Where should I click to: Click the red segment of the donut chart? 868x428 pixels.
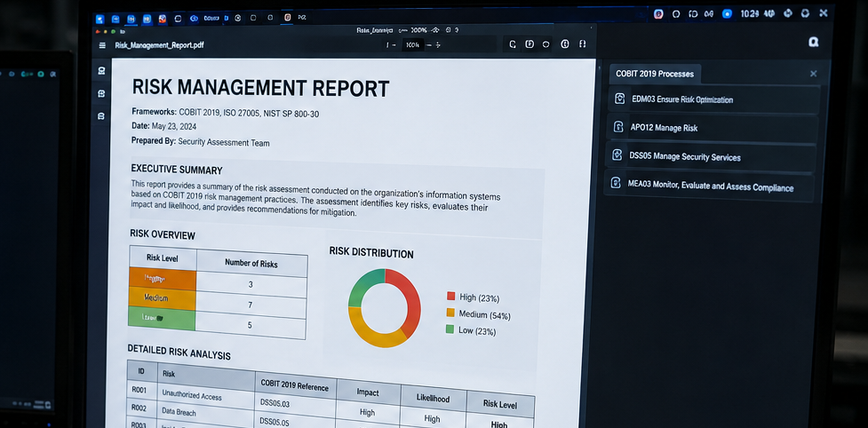click(410, 301)
